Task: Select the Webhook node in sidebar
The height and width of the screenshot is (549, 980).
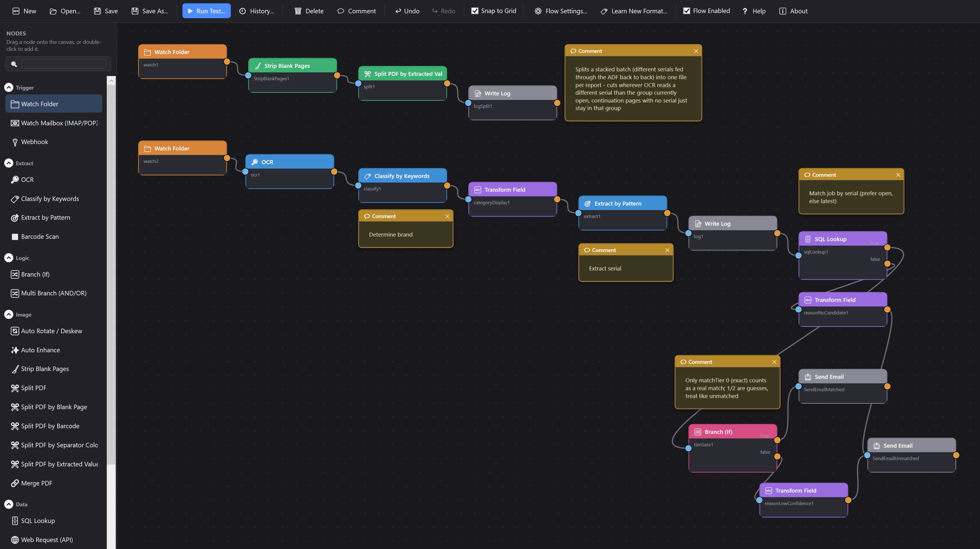Action: (x=54, y=142)
